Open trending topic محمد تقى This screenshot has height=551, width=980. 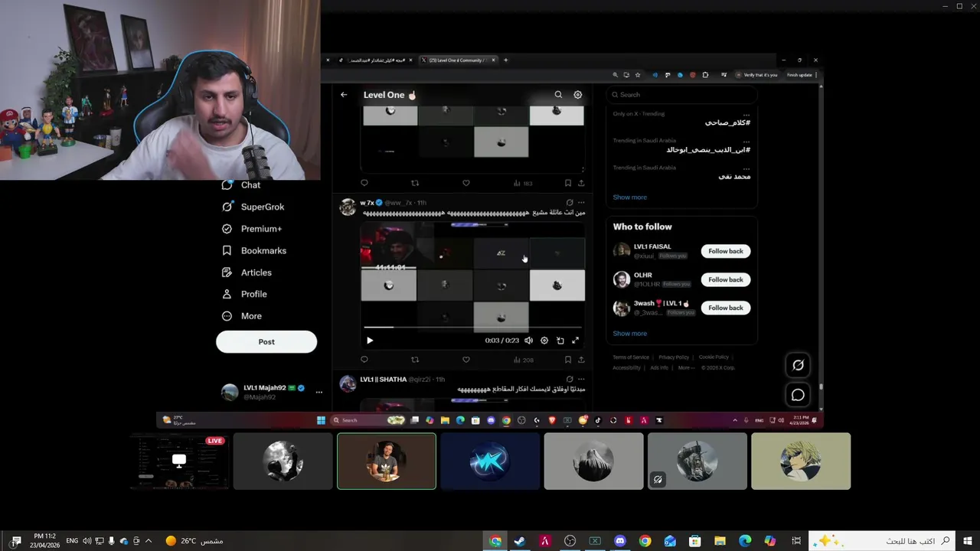point(734,177)
